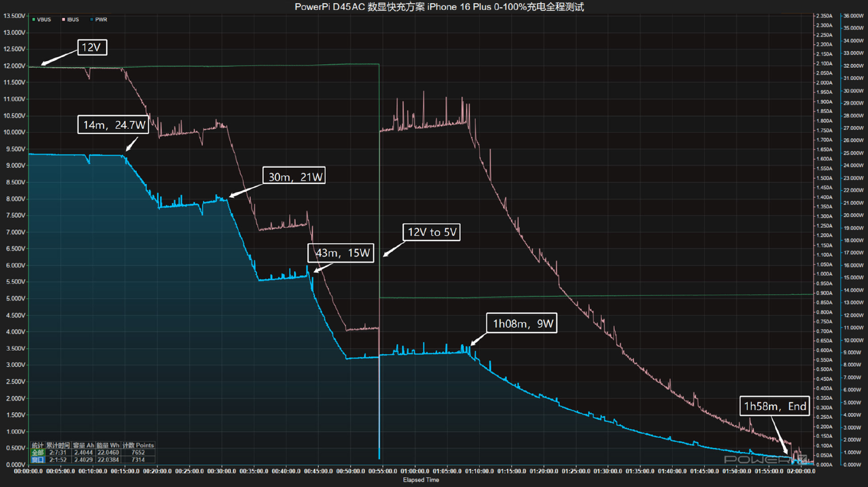Click the green VBUS legend color square

point(33,19)
